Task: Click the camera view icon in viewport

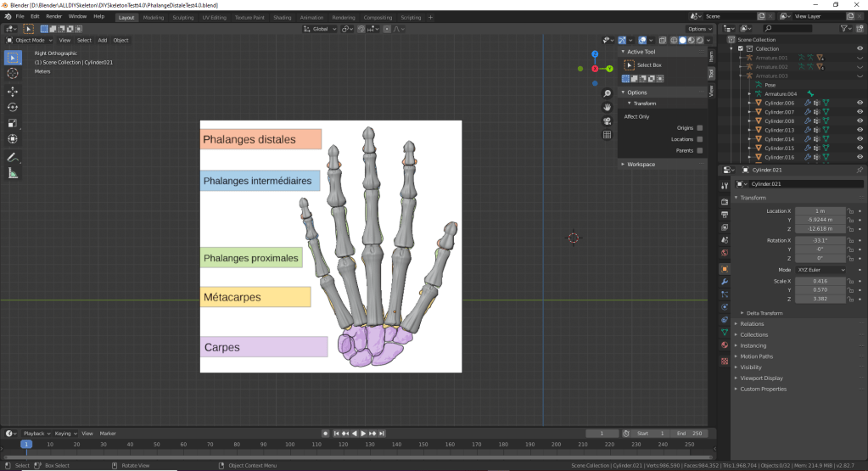Action: (x=608, y=121)
